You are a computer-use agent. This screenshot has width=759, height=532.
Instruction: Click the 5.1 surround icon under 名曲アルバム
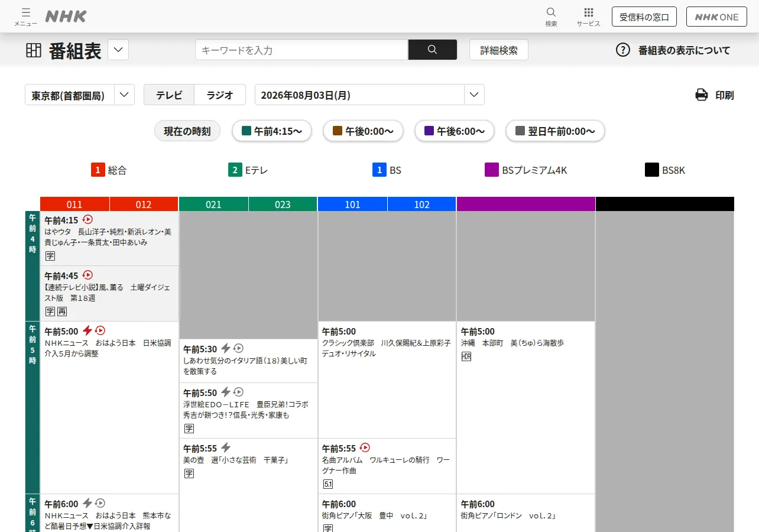[x=328, y=484]
